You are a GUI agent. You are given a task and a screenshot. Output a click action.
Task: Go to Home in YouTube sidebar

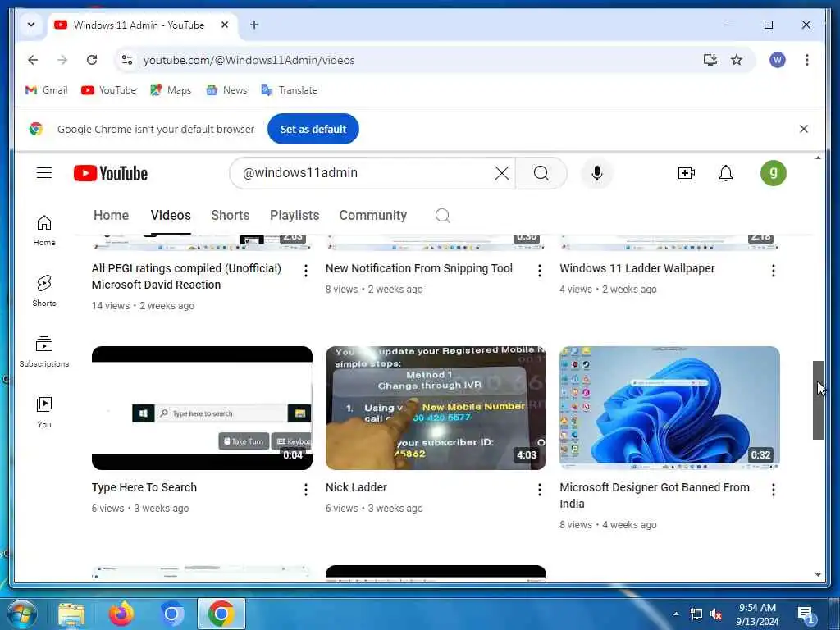click(44, 231)
